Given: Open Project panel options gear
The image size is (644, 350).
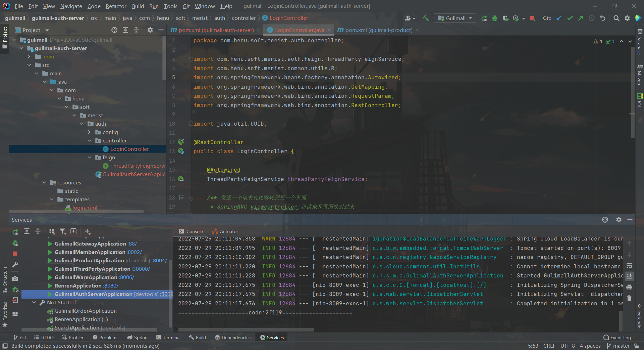Looking at the screenshot, I should 150,30.
